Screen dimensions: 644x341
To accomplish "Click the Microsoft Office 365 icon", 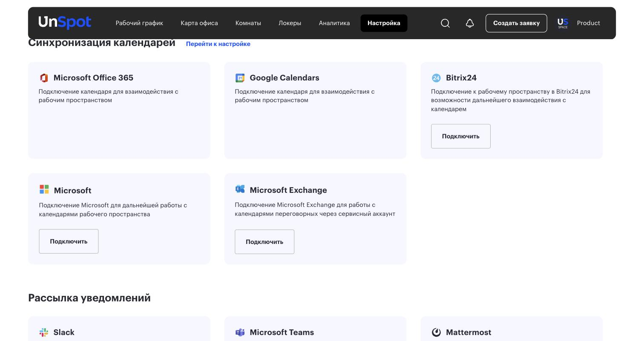I will [x=44, y=78].
